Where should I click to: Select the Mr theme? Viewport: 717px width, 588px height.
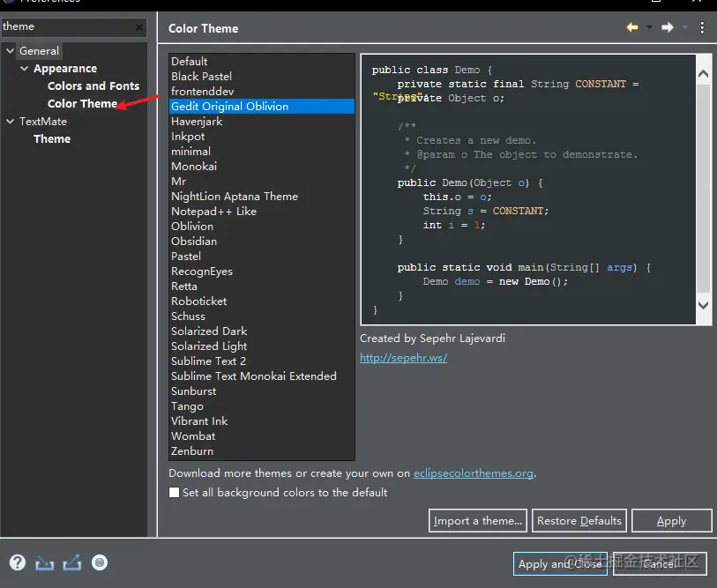pos(262,181)
